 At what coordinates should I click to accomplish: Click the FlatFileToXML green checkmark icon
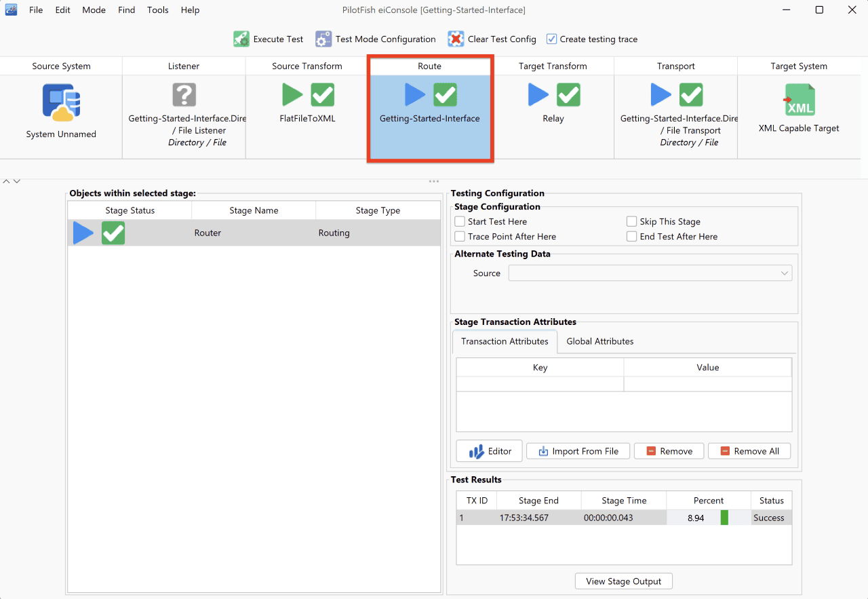[x=323, y=95]
